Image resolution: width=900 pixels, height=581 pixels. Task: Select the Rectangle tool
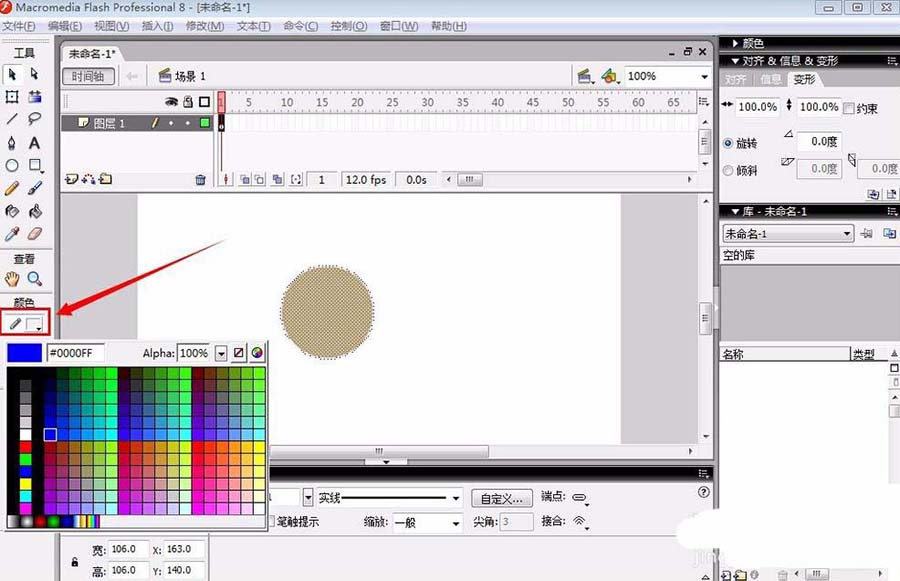35,165
